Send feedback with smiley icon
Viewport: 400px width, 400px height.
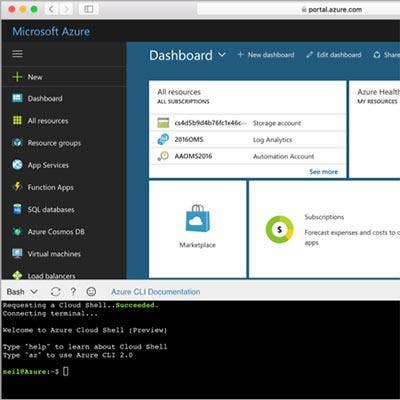pyautogui.click(x=91, y=292)
